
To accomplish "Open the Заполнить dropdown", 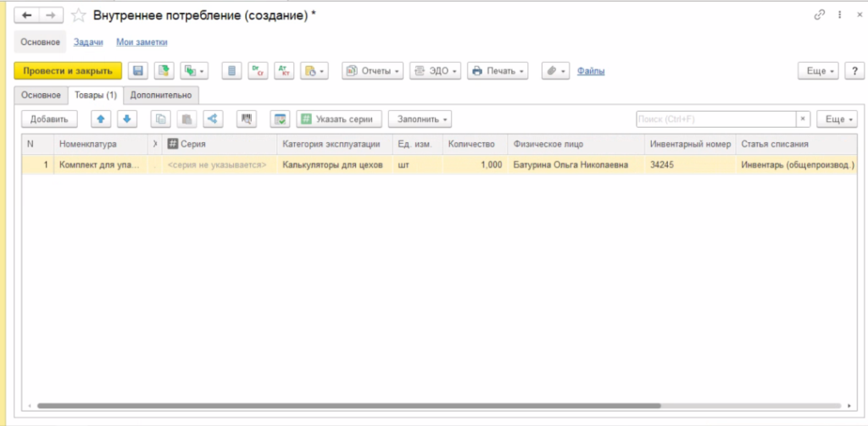I will click(420, 119).
